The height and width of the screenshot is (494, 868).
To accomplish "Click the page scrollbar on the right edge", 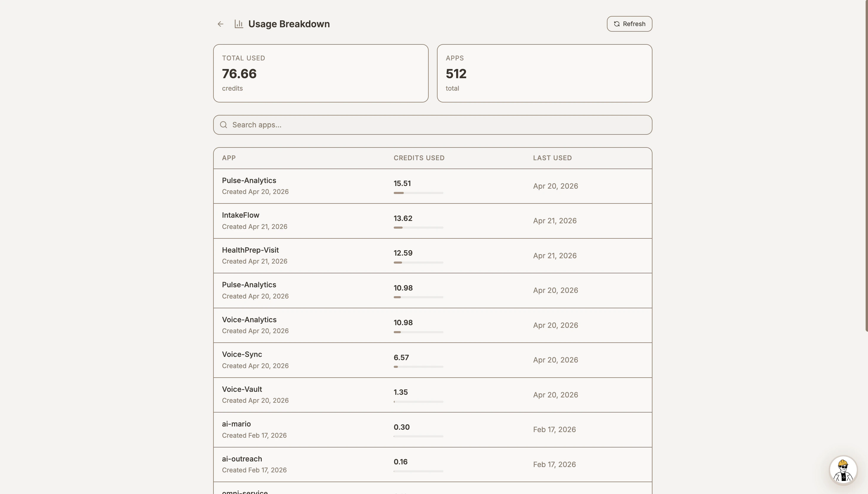I will [866, 170].
